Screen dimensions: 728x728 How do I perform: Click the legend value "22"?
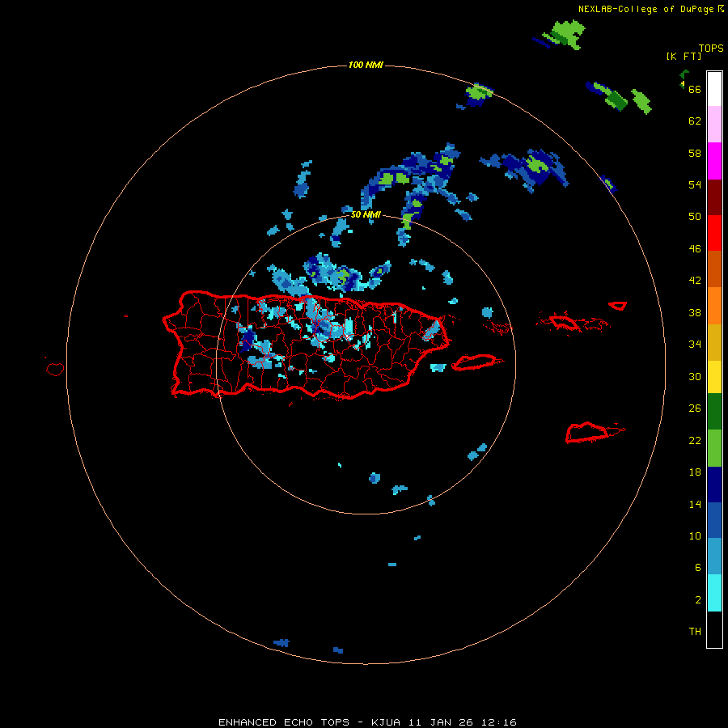click(695, 440)
